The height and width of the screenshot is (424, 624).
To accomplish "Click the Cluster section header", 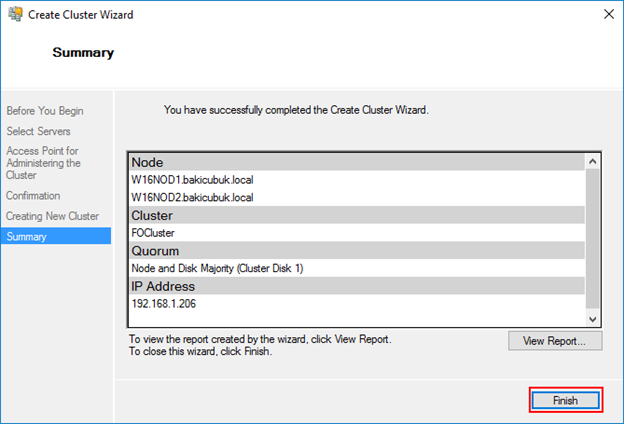I will [x=357, y=215].
